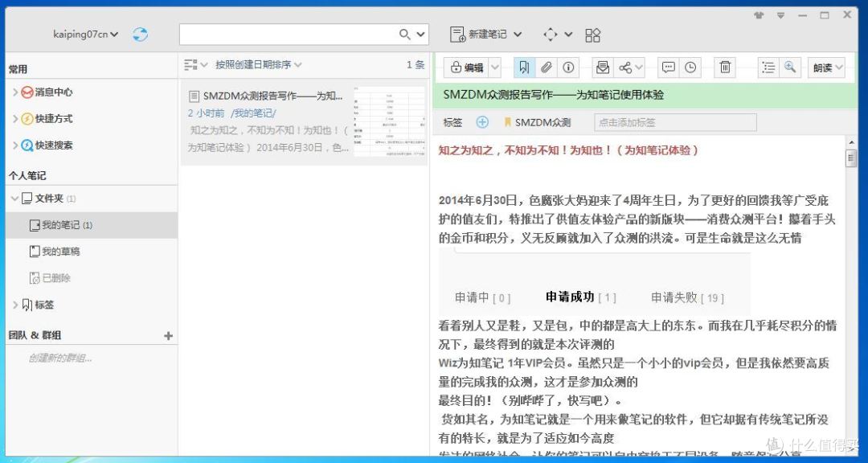
Task: Open the share icon dropdown arrow
Action: (x=639, y=68)
